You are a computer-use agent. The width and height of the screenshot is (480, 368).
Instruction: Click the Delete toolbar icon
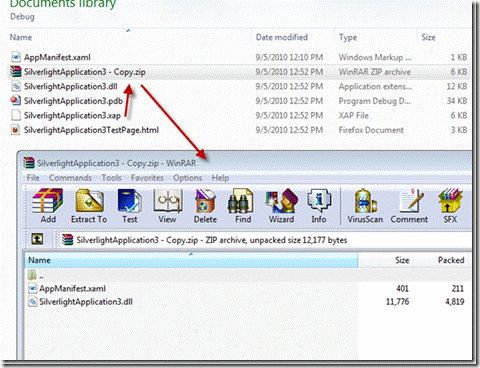pos(205,201)
